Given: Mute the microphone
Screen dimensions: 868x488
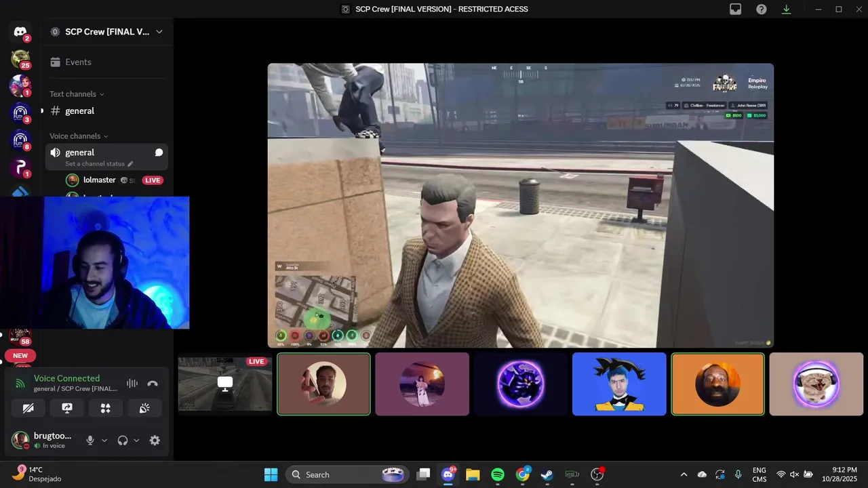Looking at the screenshot, I should click(x=90, y=441).
